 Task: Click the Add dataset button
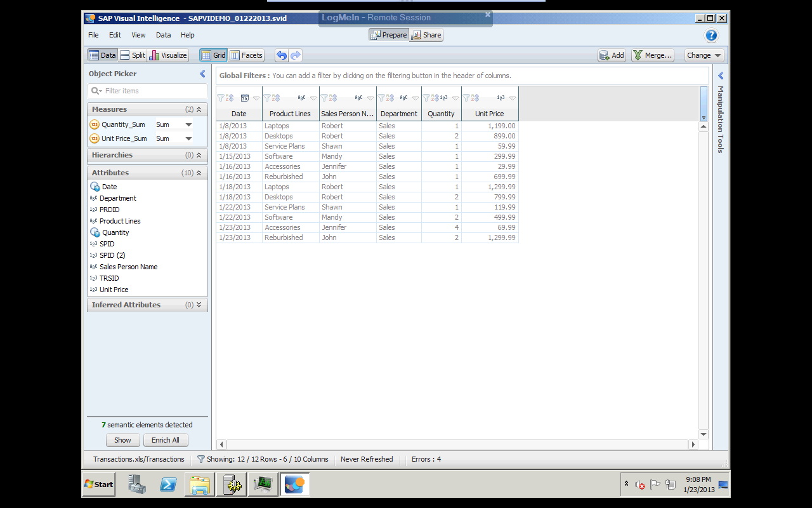click(x=612, y=55)
